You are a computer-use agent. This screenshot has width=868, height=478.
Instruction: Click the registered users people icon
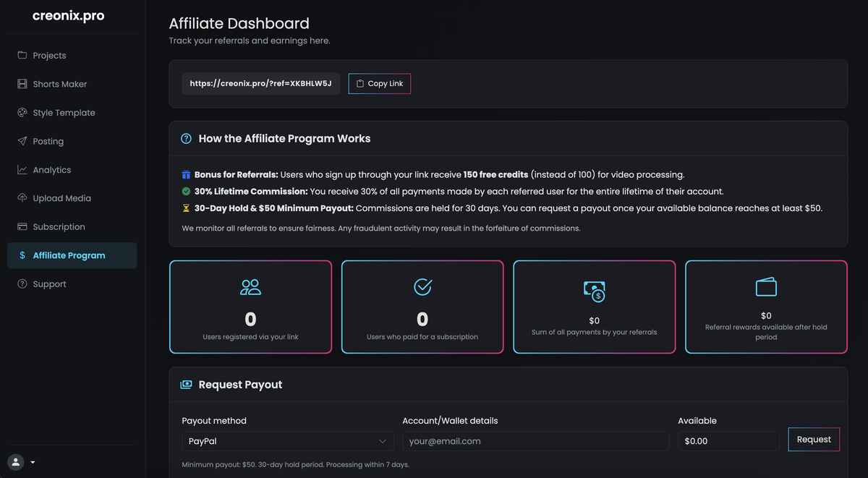click(250, 287)
